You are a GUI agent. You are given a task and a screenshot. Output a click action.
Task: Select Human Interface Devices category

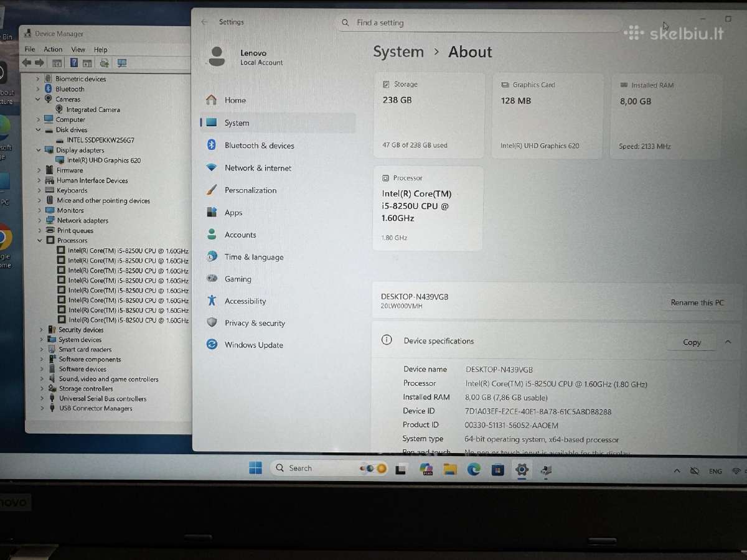tap(92, 180)
